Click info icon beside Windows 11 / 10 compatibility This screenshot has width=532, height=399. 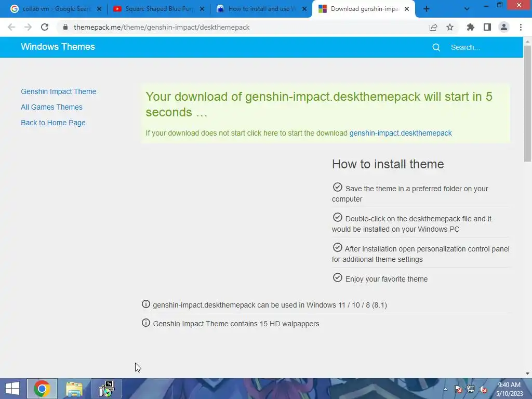tap(146, 304)
